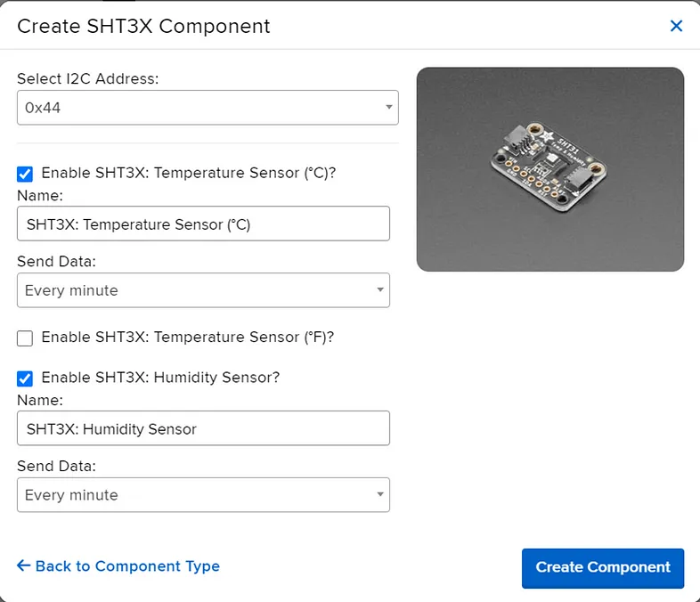This screenshot has width=700, height=602.
Task: Open the humidity Send Data 'Every minute' dropdown
Action: click(x=203, y=495)
